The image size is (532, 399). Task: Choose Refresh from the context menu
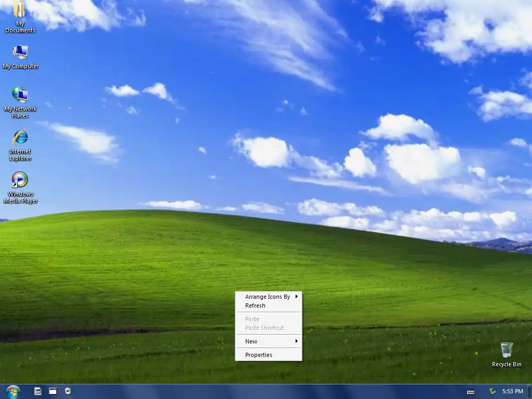[x=269, y=305]
